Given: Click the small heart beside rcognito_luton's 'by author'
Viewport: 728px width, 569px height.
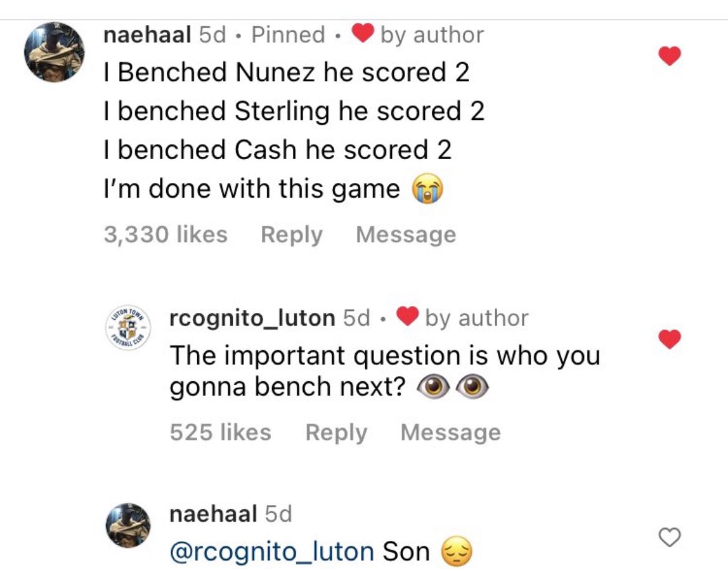Looking at the screenshot, I should [x=407, y=317].
